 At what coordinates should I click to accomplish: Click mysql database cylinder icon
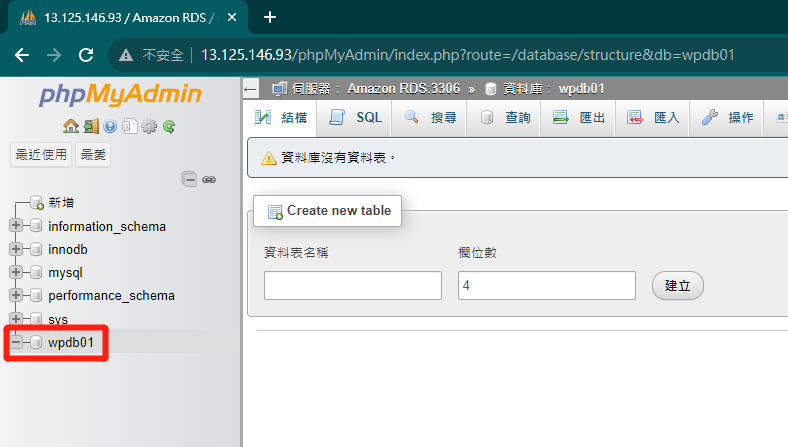(x=36, y=272)
